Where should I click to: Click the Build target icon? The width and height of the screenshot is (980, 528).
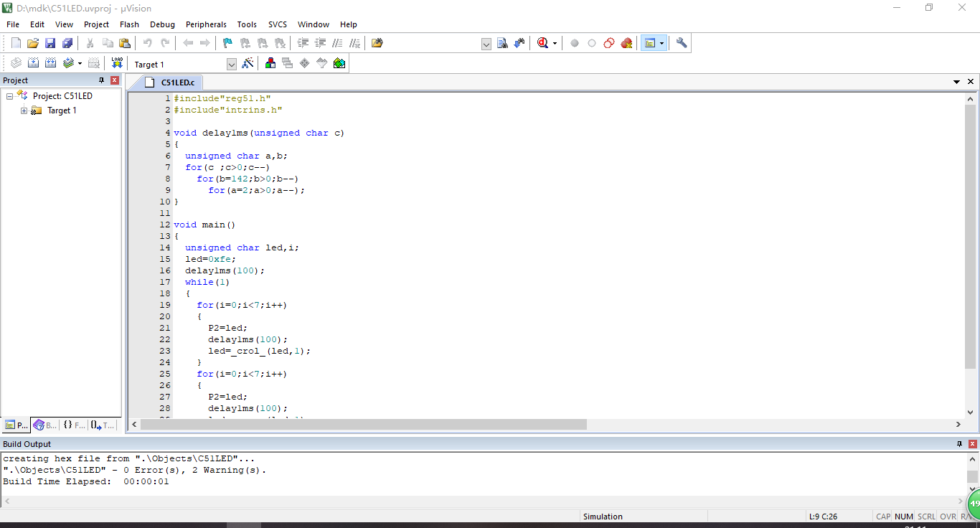tap(33, 63)
